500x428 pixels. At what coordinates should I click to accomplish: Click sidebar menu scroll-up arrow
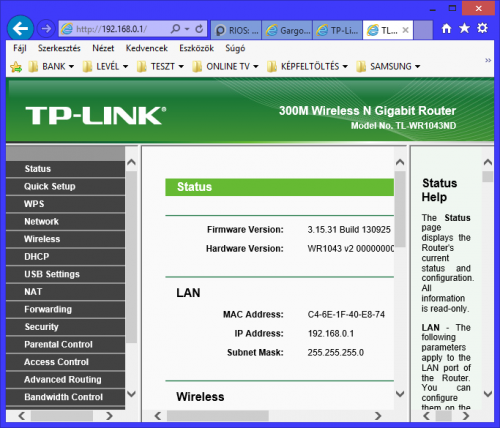(132, 162)
